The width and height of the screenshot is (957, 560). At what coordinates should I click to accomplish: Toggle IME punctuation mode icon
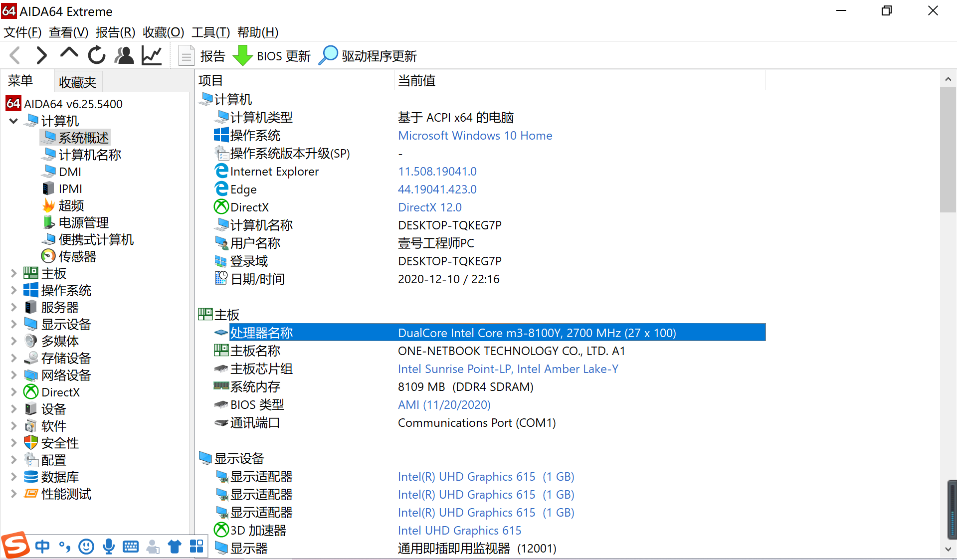coord(64,547)
